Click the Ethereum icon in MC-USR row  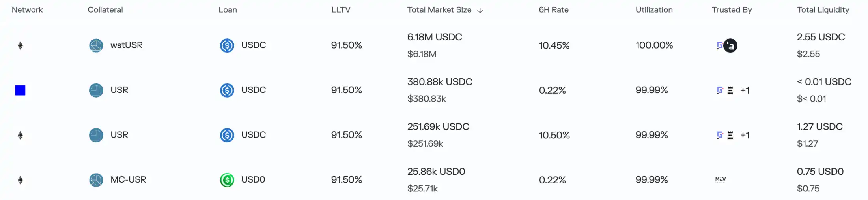[x=20, y=180]
